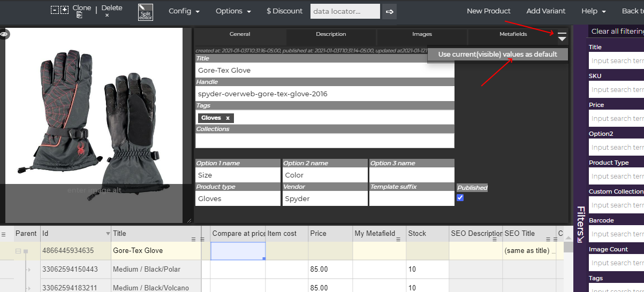Remove the Gloves tag
The width and height of the screenshot is (644, 292).
pyautogui.click(x=228, y=118)
